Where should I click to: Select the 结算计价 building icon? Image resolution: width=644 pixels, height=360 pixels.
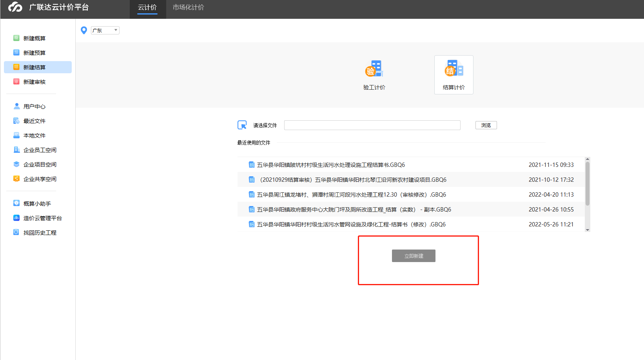[x=454, y=69]
